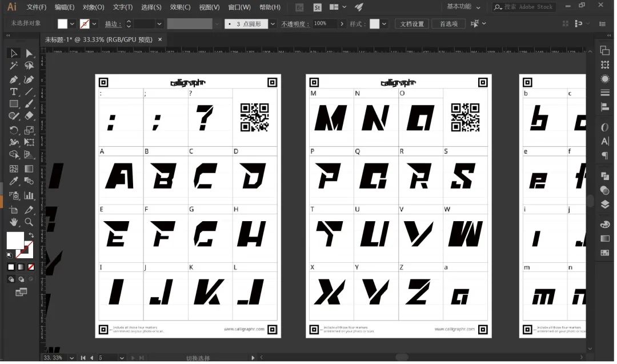This screenshot has width=617, height=364.
Task: Select the Zoom tool
Action: click(29, 222)
